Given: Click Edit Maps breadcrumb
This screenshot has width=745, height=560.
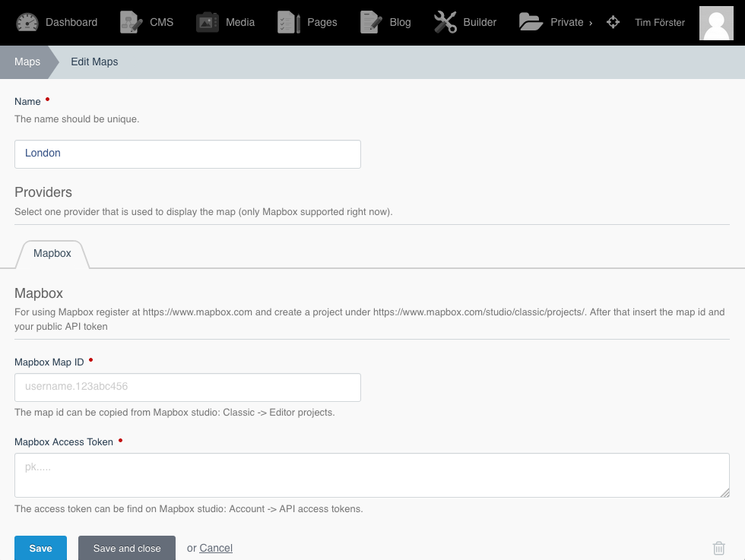Looking at the screenshot, I should (94, 62).
